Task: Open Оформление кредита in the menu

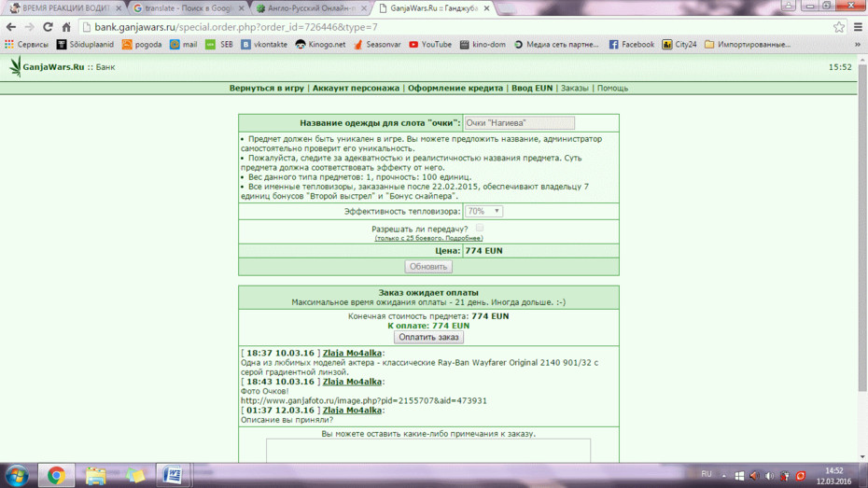Action: pos(455,88)
